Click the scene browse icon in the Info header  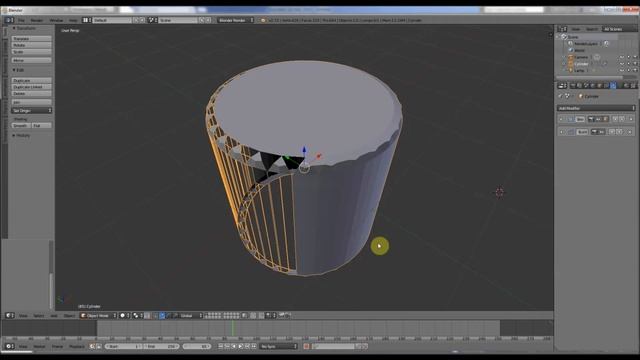point(152,20)
